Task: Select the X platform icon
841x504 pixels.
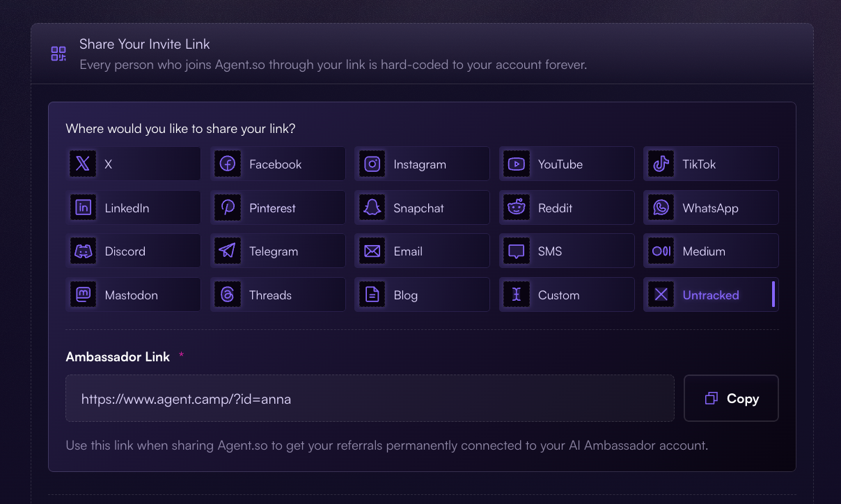Action: pos(83,164)
